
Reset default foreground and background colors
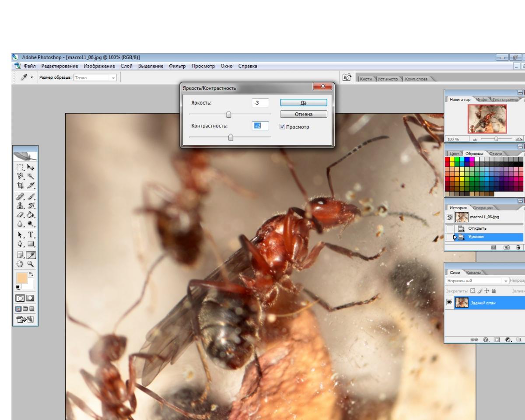pyautogui.click(x=18, y=287)
